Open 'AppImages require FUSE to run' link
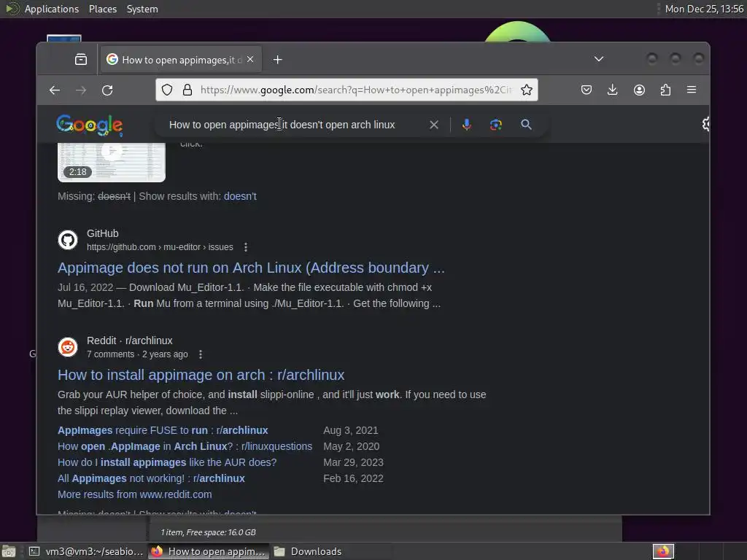The image size is (747, 560). coord(163,430)
